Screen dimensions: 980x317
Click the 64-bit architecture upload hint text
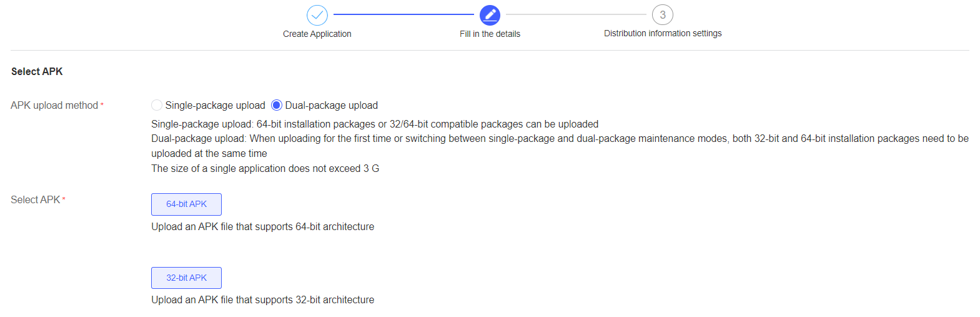(x=262, y=226)
